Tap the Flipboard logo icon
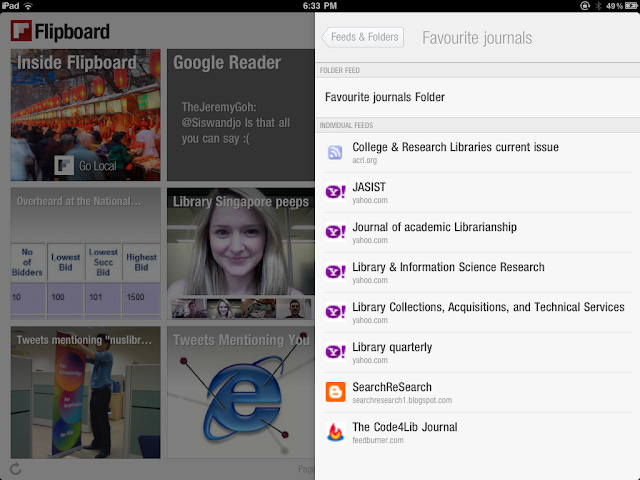The width and height of the screenshot is (640, 480). pos(21,31)
